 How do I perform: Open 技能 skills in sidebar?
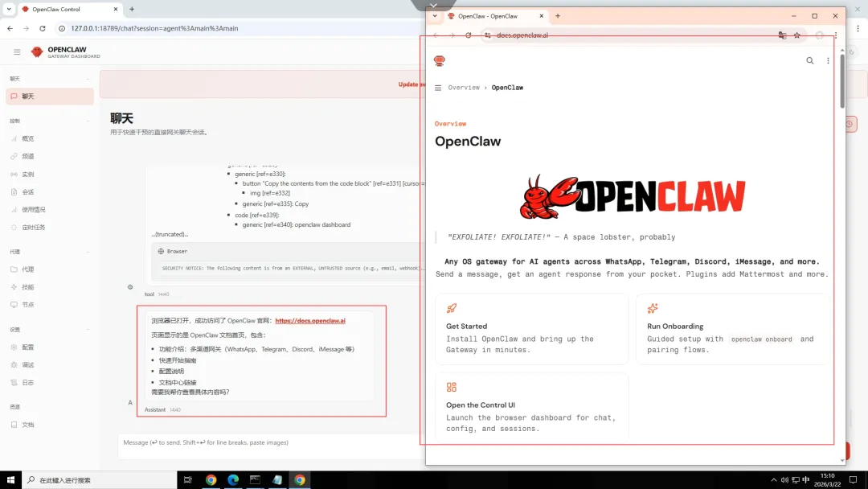point(50,287)
